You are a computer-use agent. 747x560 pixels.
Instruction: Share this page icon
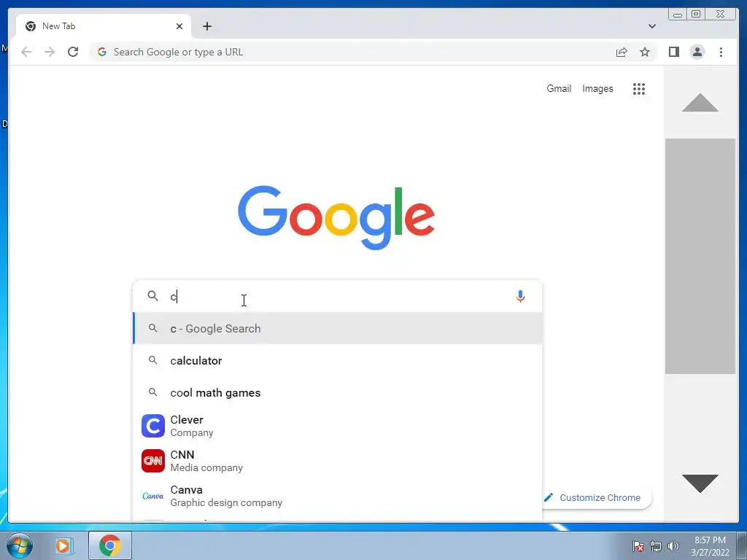pyautogui.click(x=622, y=52)
